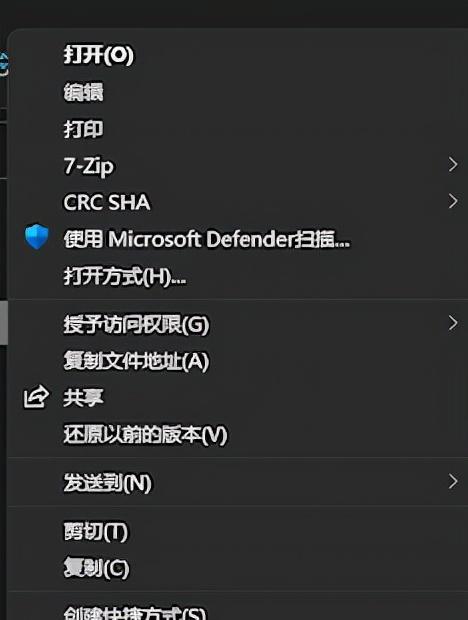Select the 编辑 menu entry
The width and height of the screenshot is (468, 620).
pyautogui.click(x=83, y=92)
